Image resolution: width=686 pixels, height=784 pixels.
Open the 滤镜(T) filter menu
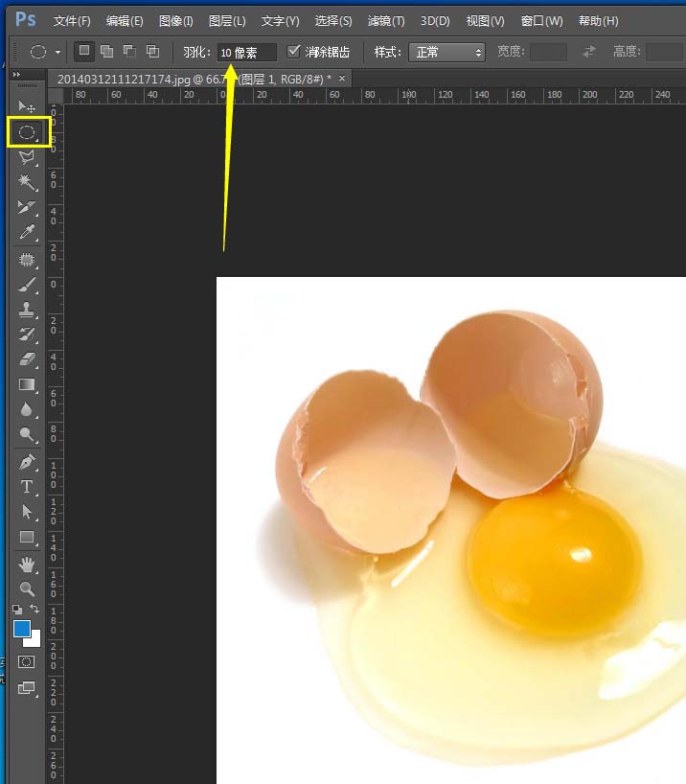click(386, 21)
